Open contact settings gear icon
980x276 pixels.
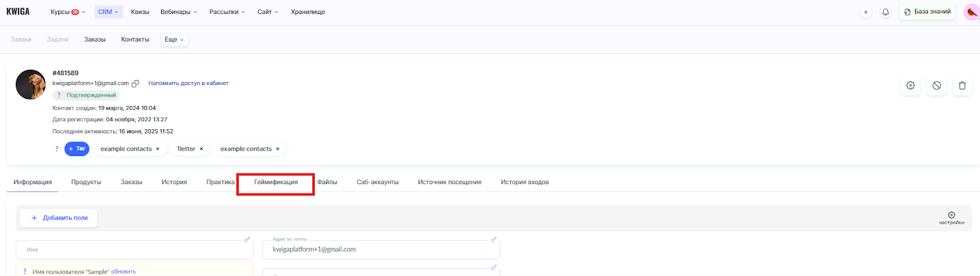tap(910, 86)
